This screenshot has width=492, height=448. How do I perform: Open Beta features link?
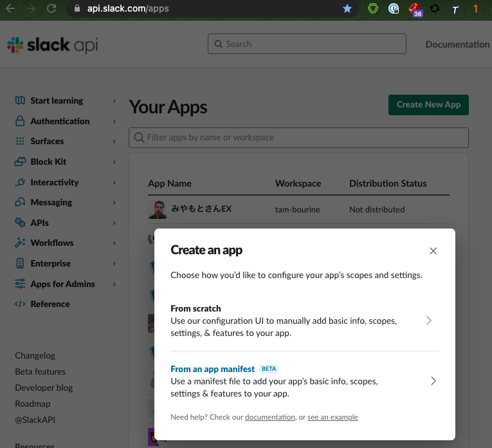pos(41,371)
